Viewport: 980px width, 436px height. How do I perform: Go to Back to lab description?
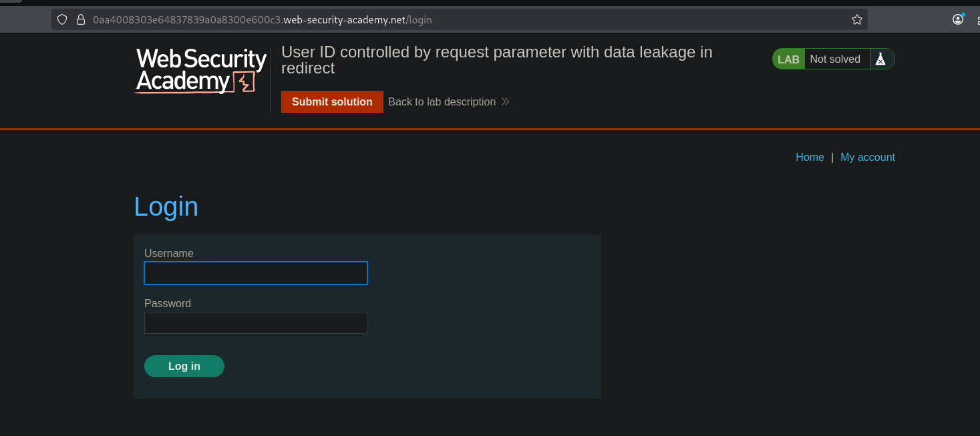click(x=442, y=101)
